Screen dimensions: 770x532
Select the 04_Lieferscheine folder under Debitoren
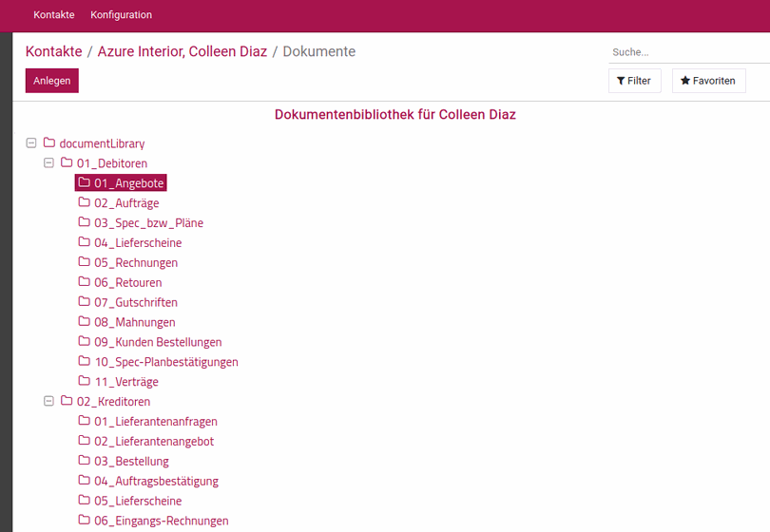pos(138,242)
